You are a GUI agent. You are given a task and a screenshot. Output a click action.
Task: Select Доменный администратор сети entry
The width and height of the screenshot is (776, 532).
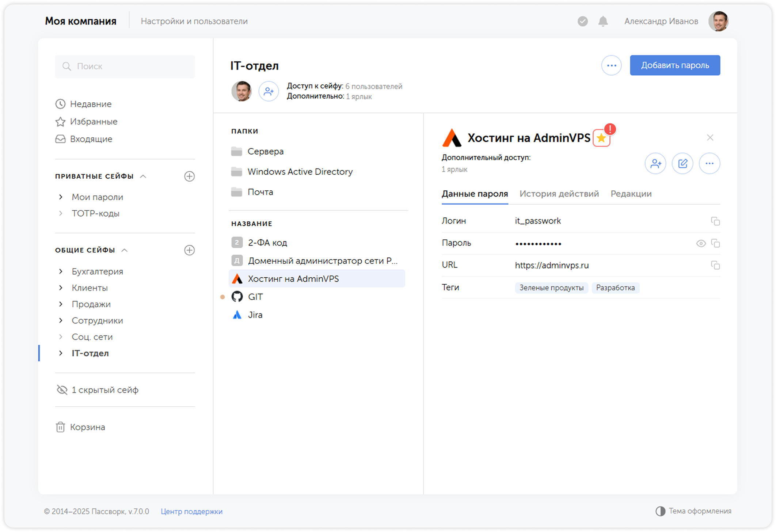(x=317, y=261)
